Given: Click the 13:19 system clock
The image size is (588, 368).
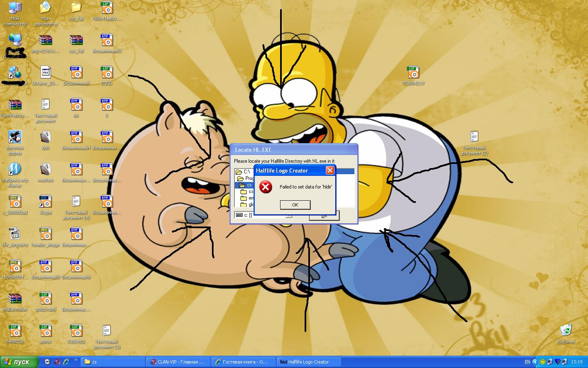Looking at the screenshot, I should click(x=577, y=362).
